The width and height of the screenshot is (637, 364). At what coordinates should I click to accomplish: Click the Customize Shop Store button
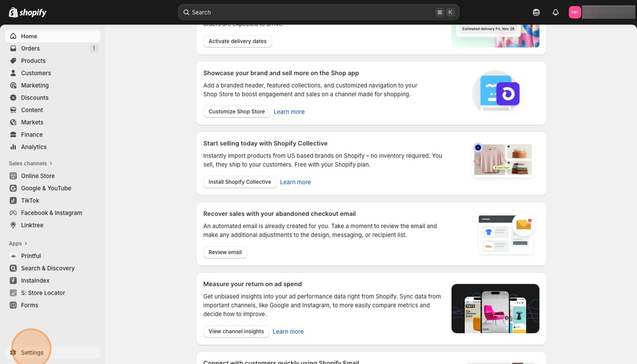(x=237, y=111)
